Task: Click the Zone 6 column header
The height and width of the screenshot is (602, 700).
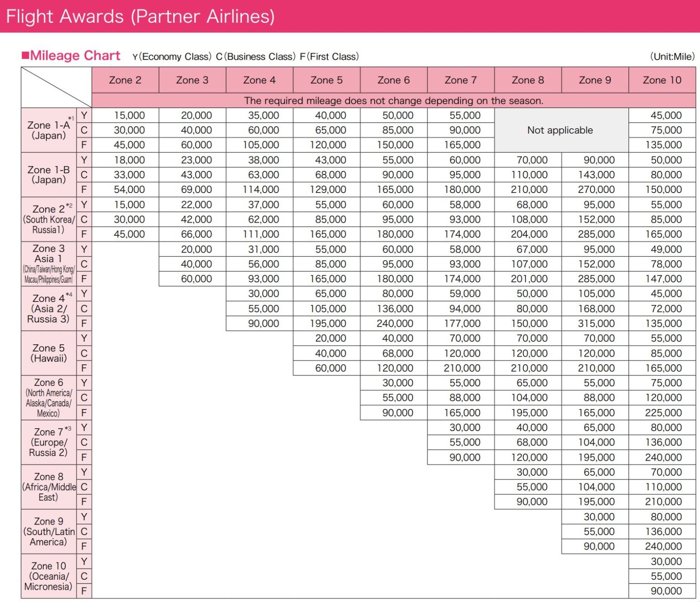Action: [394, 80]
